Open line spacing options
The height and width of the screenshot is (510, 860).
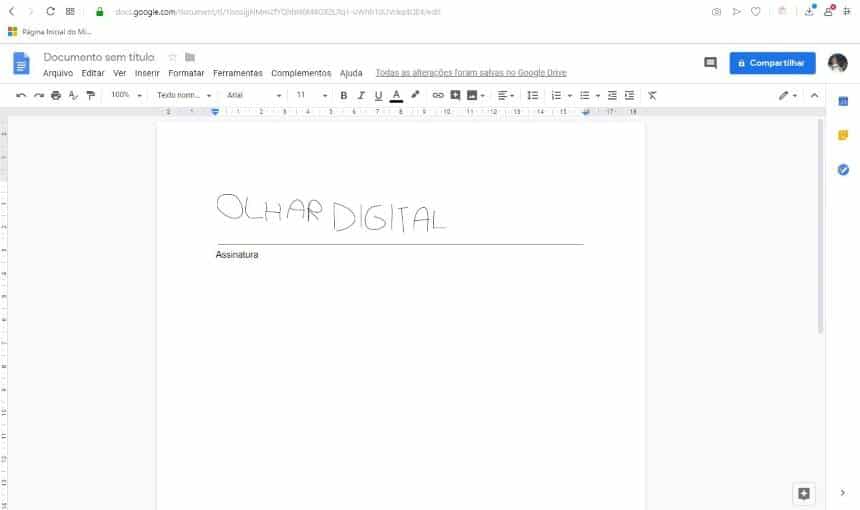pyautogui.click(x=533, y=95)
